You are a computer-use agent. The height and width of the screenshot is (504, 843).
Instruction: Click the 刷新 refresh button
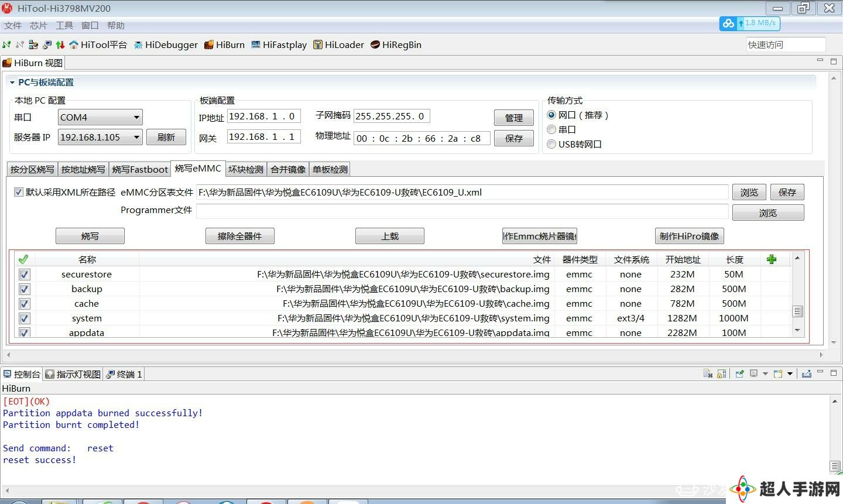pos(166,137)
